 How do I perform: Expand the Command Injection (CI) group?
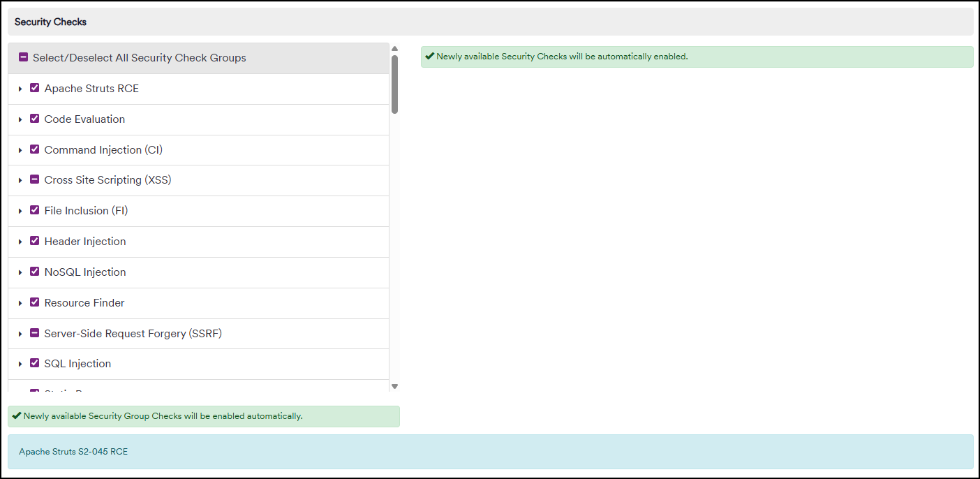coord(20,149)
